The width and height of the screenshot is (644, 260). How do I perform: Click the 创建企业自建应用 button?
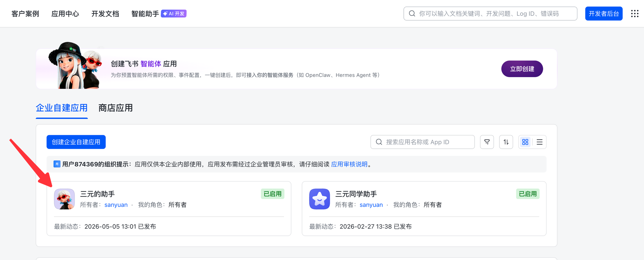click(76, 142)
